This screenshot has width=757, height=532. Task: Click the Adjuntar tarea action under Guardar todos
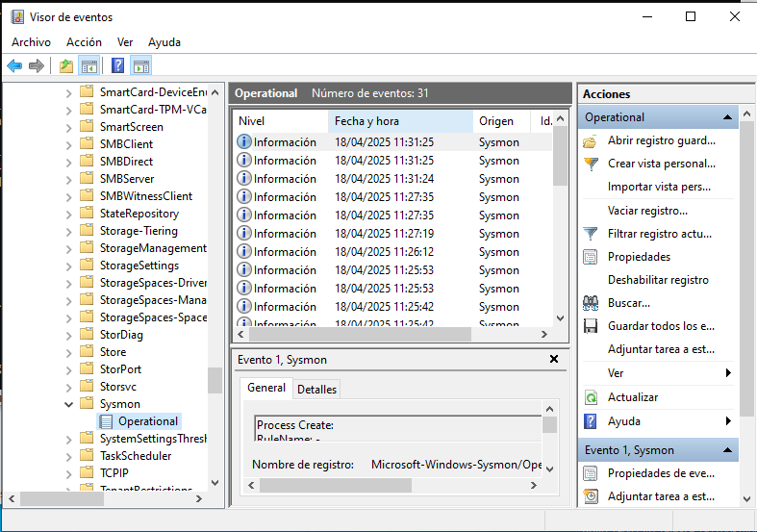(661, 349)
